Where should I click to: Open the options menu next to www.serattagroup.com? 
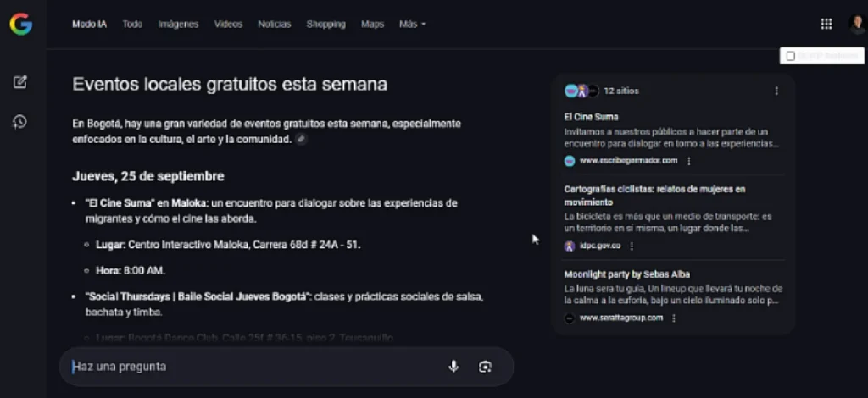(674, 318)
